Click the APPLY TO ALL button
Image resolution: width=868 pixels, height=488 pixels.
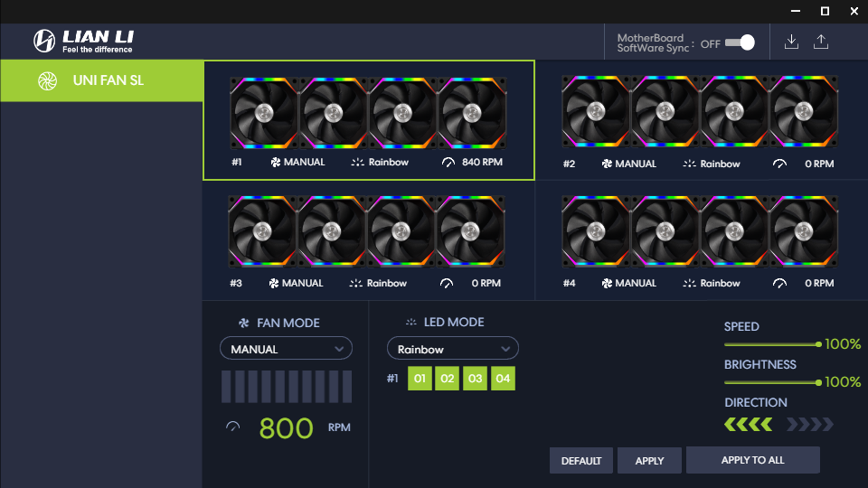[x=753, y=460]
